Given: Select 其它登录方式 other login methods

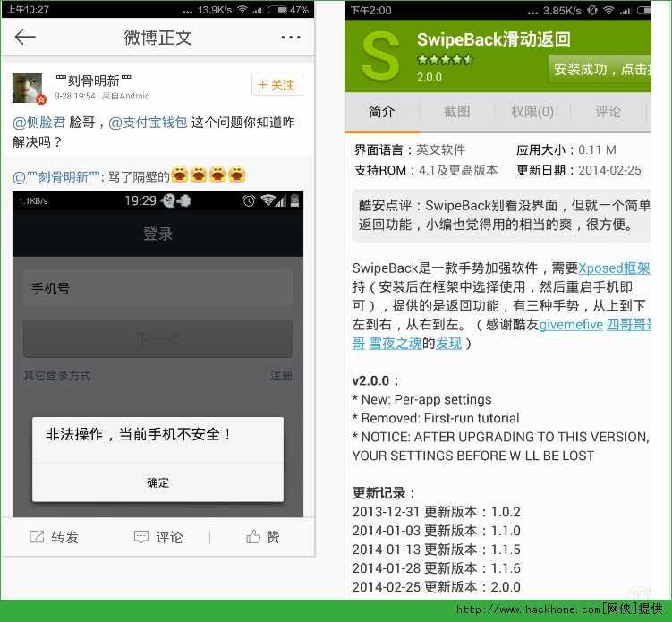Looking at the screenshot, I should pyautogui.click(x=57, y=376).
